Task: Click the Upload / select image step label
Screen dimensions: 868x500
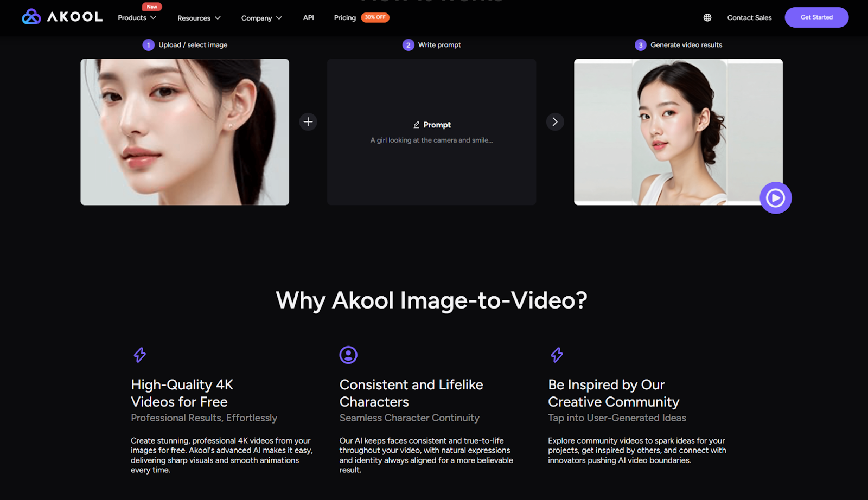Action: (193, 45)
